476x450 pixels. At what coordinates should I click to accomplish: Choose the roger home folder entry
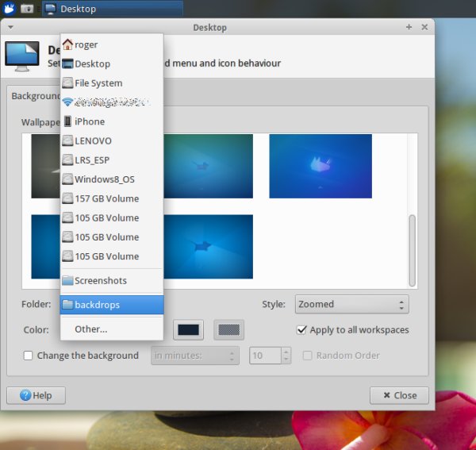[112, 44]
